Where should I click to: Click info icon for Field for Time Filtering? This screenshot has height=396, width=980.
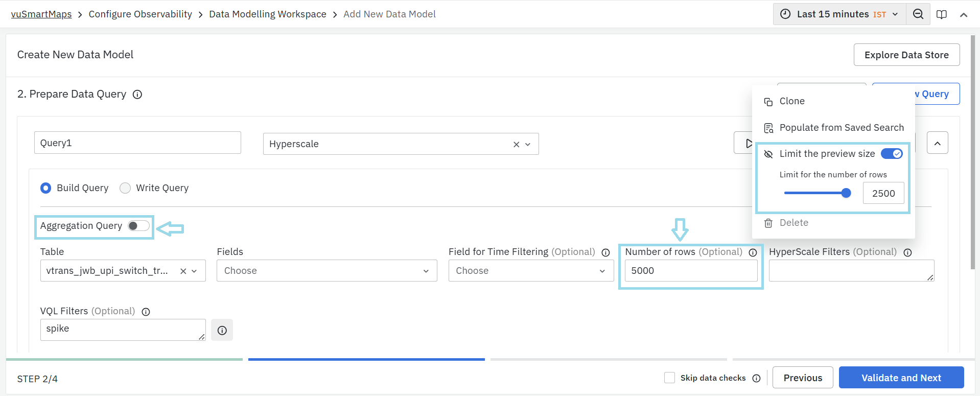(x=605, y=252)
